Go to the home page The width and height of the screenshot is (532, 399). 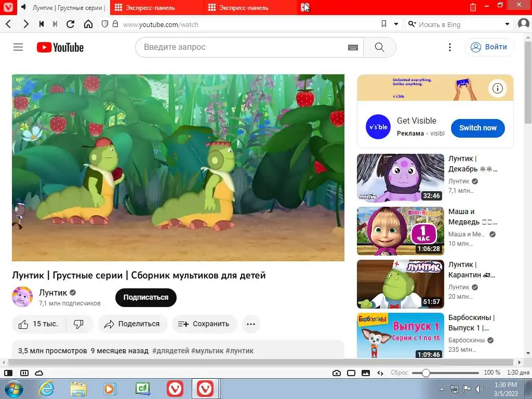click(88, 24)
